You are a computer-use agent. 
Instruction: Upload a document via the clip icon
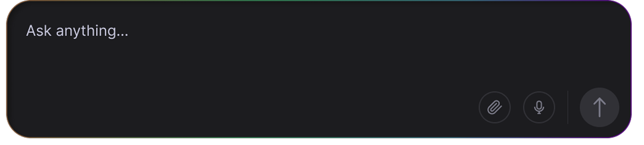click(x=494, y=107)
